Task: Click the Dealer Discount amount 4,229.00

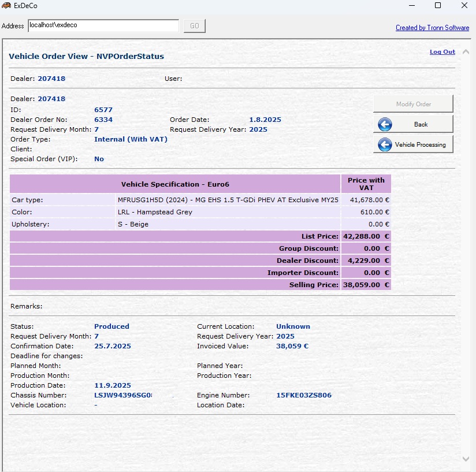Action: [x=365, y=261]
